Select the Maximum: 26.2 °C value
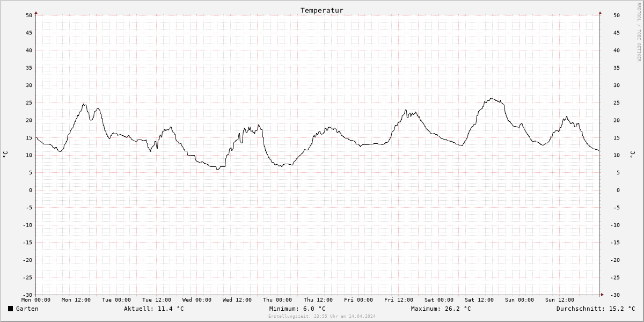The width and height of the screenshot is (644, 322). (441, 309)
